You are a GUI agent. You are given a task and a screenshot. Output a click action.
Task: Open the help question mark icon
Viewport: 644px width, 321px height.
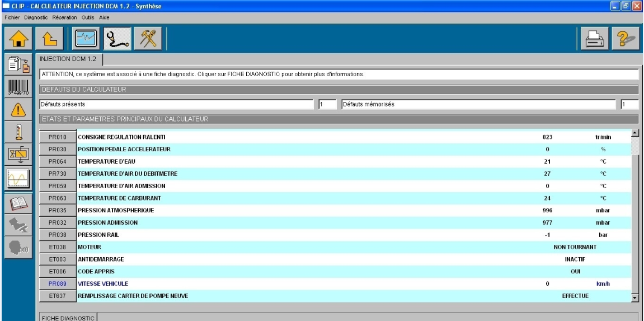[626, 39]
